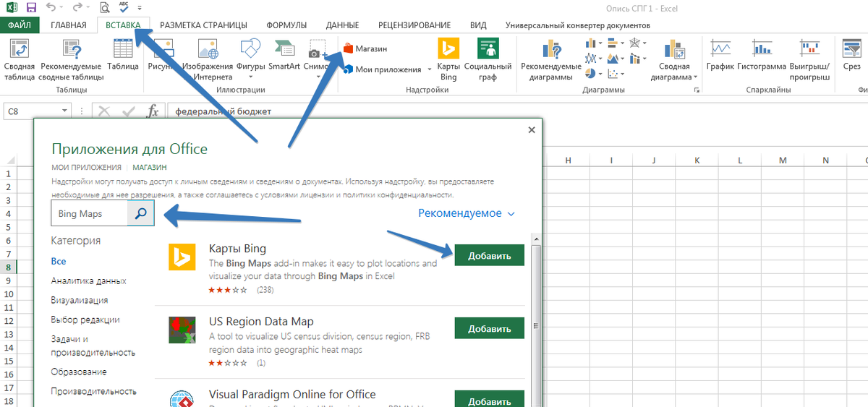Switch to the ВИД tab
The image size is (868, 407).
click(x=478, y=25)
